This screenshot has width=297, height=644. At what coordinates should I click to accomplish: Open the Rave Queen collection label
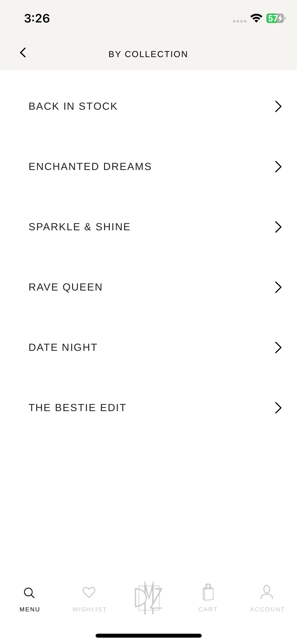(65, 287)
